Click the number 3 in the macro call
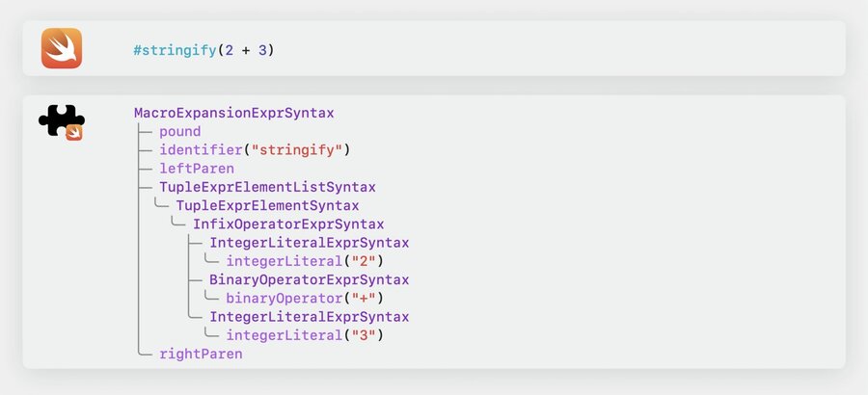Screen dimensions: 868x395 pos(262,50)
